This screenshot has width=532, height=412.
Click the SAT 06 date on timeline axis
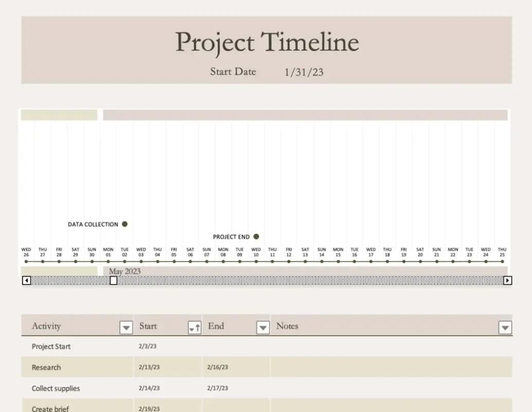pos(190,252)
